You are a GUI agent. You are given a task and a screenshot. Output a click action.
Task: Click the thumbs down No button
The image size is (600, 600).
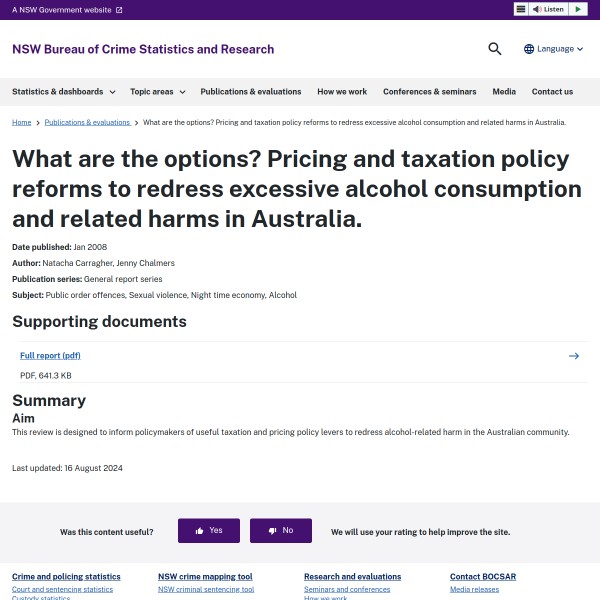(281, 531)
